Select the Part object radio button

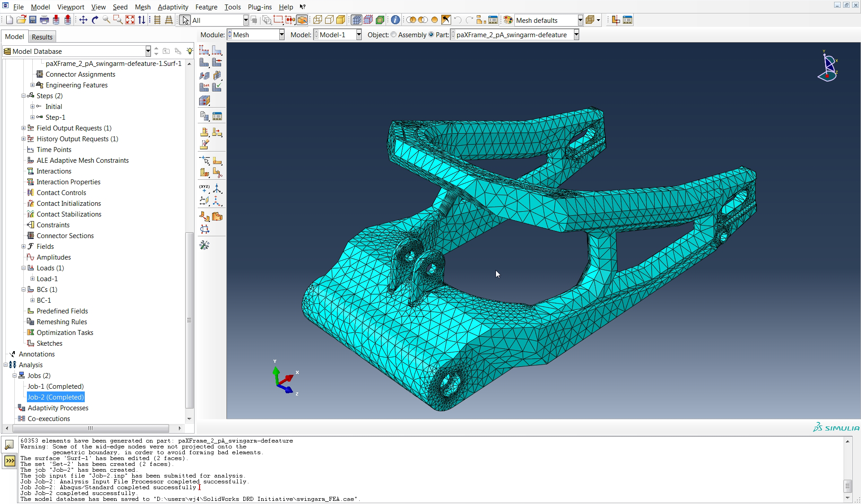coord(431,35)
